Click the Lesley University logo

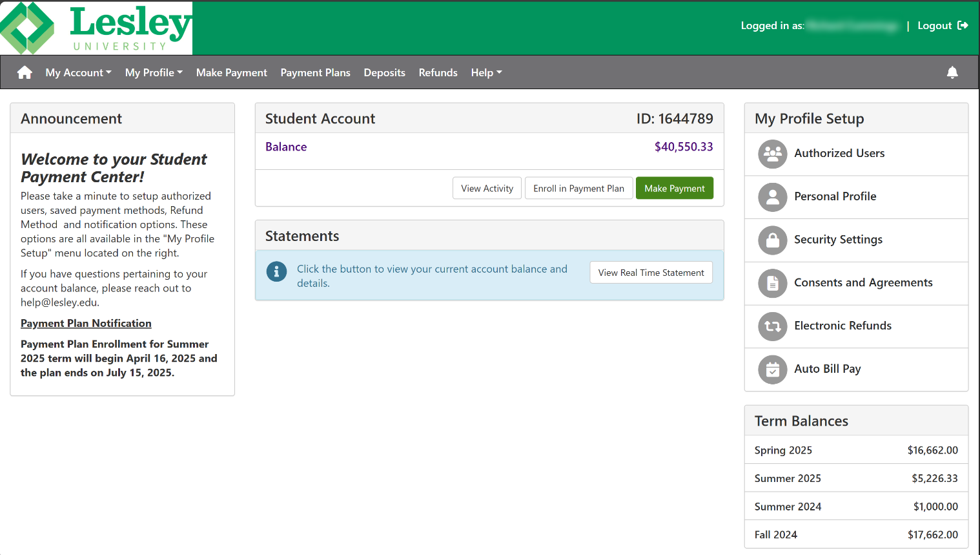coord(96,28)
